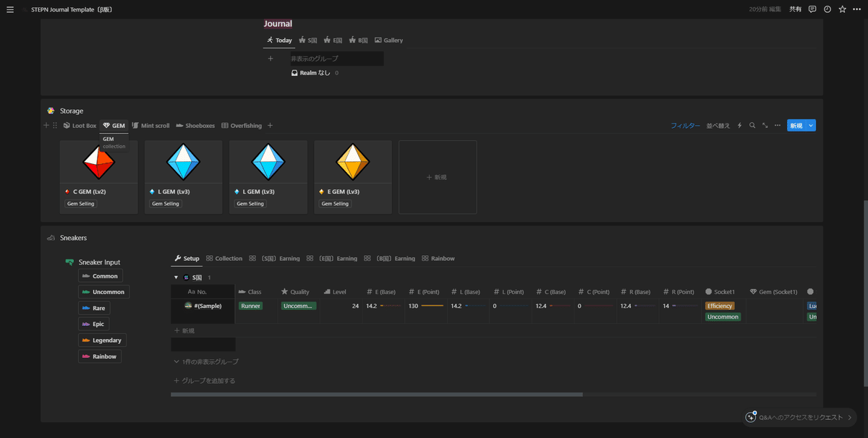The height and width of the screenshot is (438, 868).
Task: Click the blue 新規 button
Action: [796, 126]
